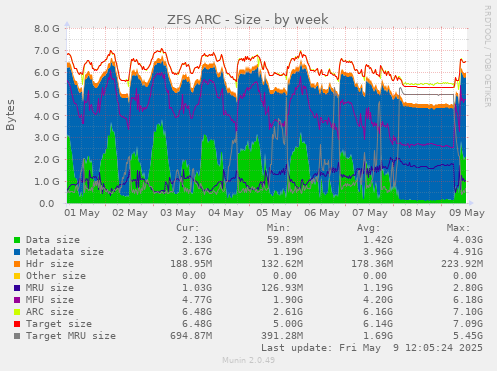The height and width of the screenshot is (371, 497).
Task: Select the 'Target size' legend label
Action: click(59, 324)
